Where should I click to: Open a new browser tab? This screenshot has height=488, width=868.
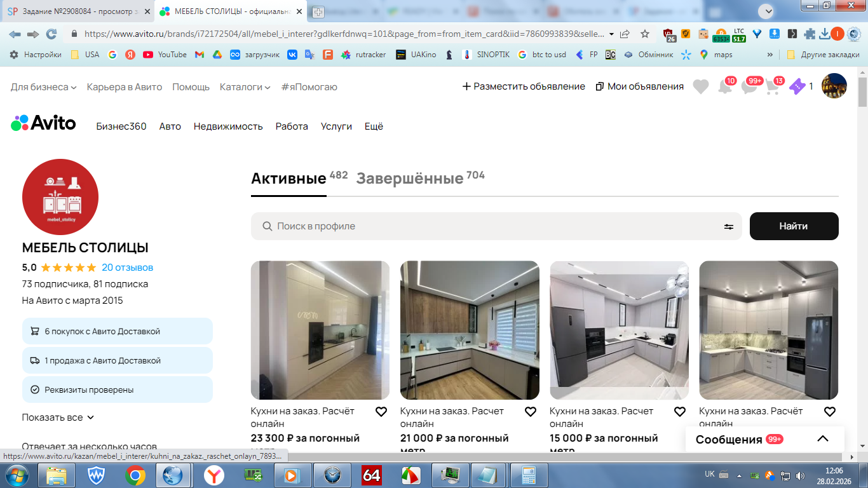point(318,11)
